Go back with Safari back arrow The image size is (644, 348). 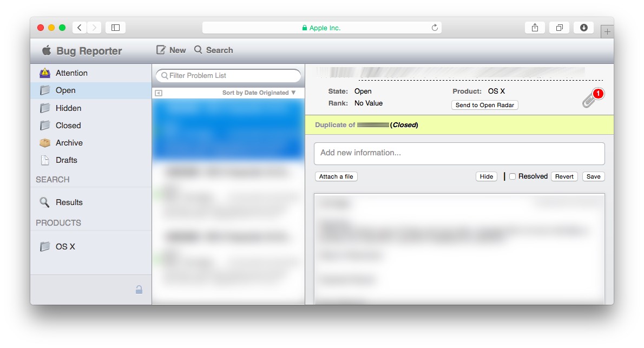[x=80, y=28]
